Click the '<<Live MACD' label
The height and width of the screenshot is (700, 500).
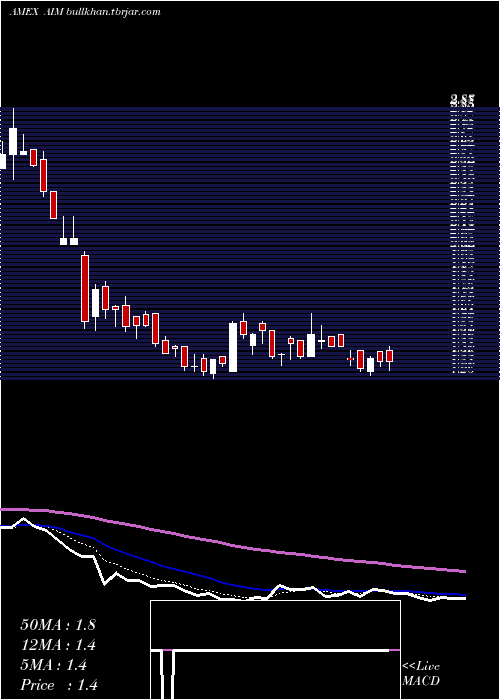(x=421, y=674)
